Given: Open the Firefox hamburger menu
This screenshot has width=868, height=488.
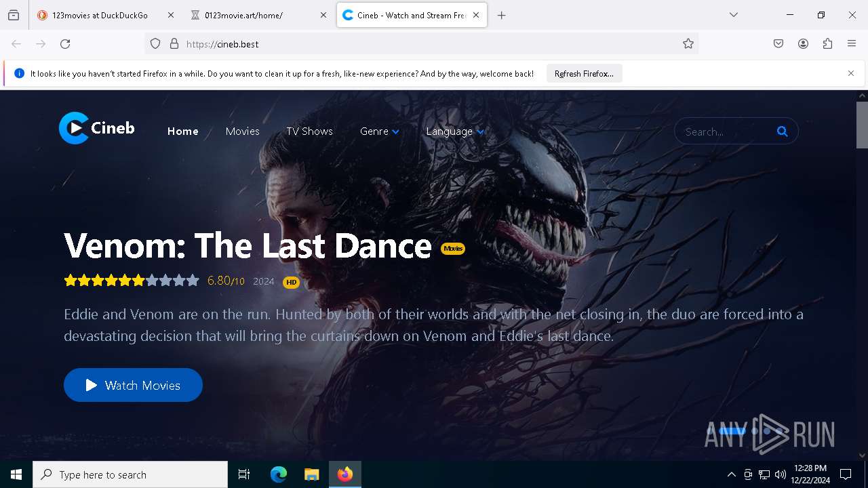Looking at the screenshot, I should pos(852,44).
